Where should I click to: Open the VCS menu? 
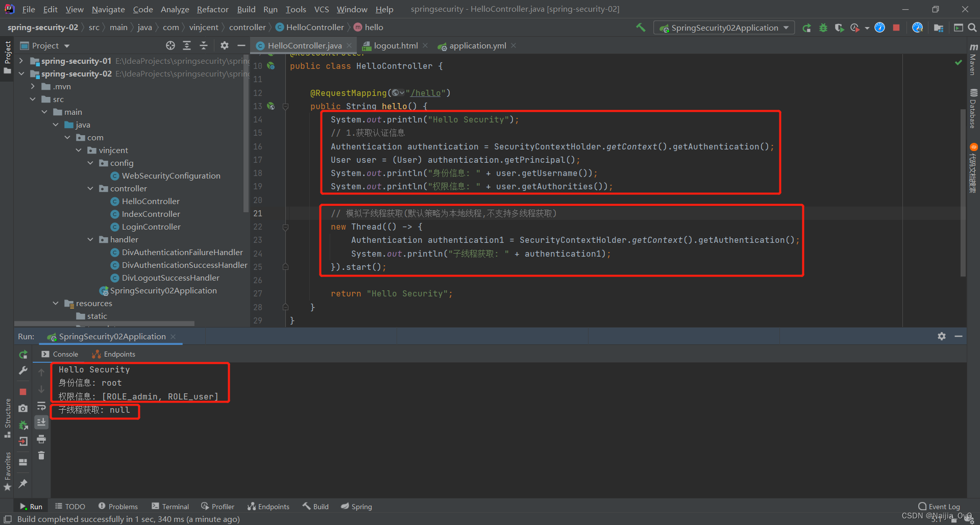(x=322, y=9)
